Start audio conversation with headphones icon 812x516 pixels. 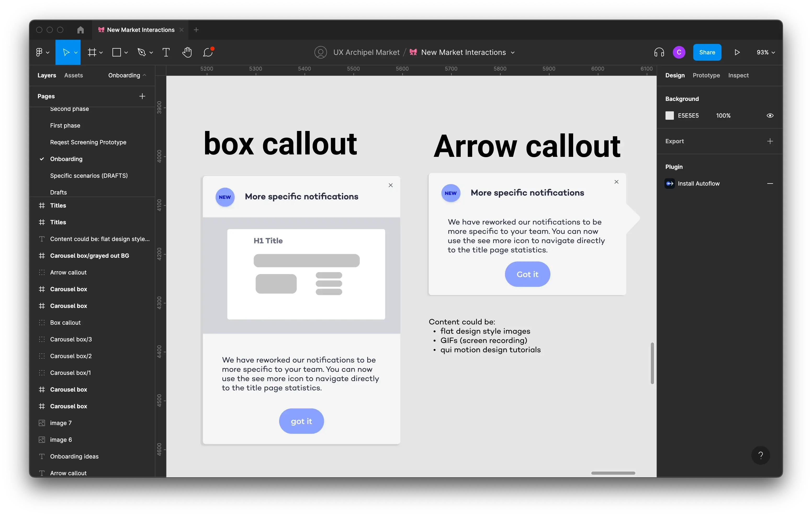(659, 52)
